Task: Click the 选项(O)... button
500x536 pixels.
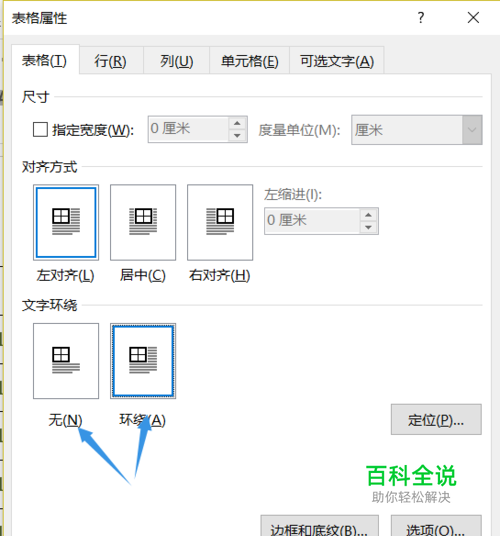Action: [x=436, y=527]
